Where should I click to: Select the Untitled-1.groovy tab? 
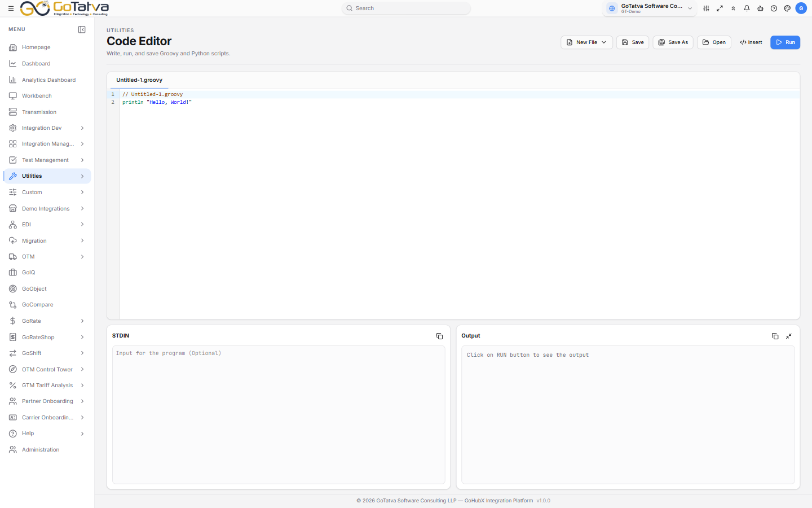[139, 80]
